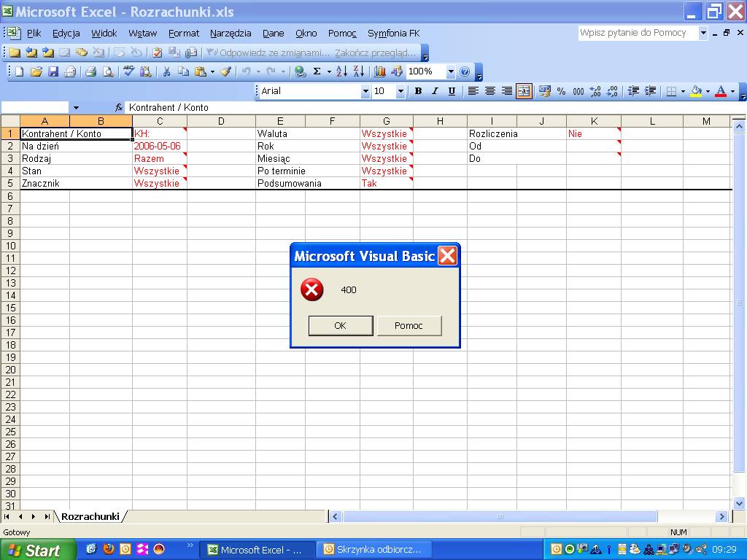
Task: Click the yellow Fill Color bucket
Action: pyautogui.click(x=697, y=91)
